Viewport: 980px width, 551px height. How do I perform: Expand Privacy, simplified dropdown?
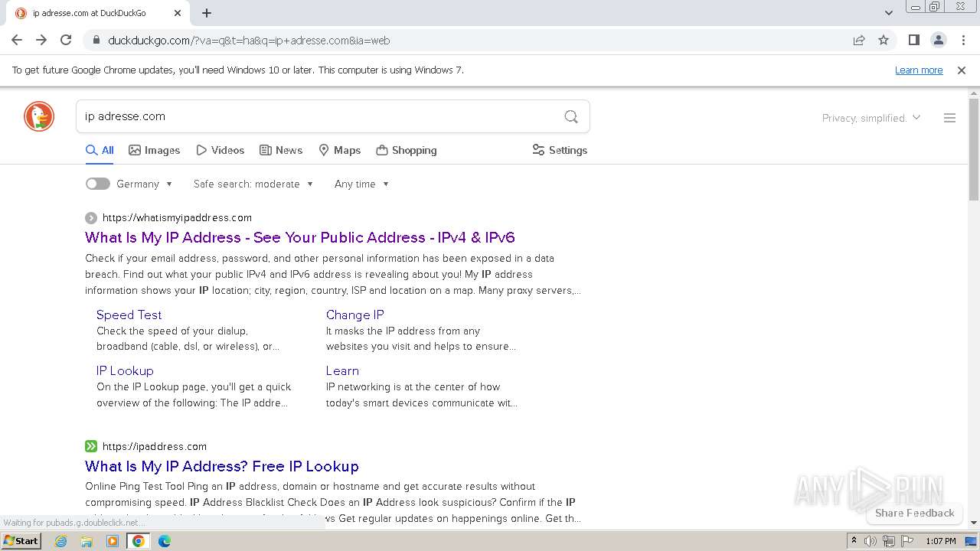[871, 118]
